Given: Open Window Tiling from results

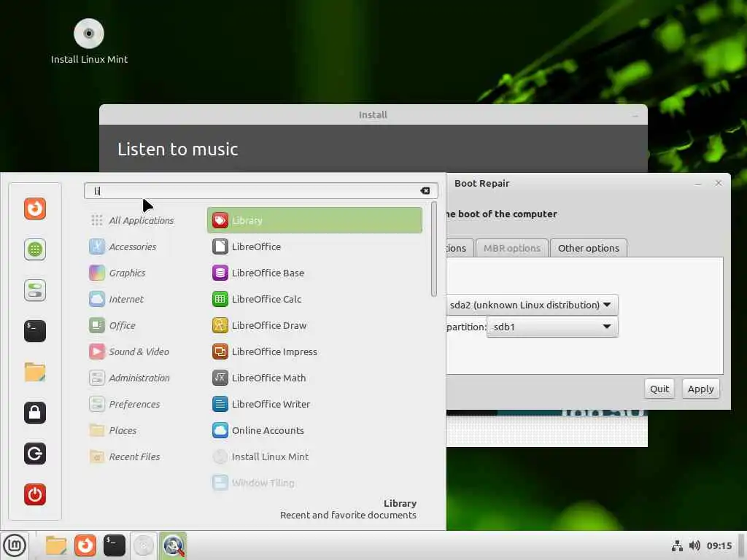Looking at the screenshot, I should (314, 483).
